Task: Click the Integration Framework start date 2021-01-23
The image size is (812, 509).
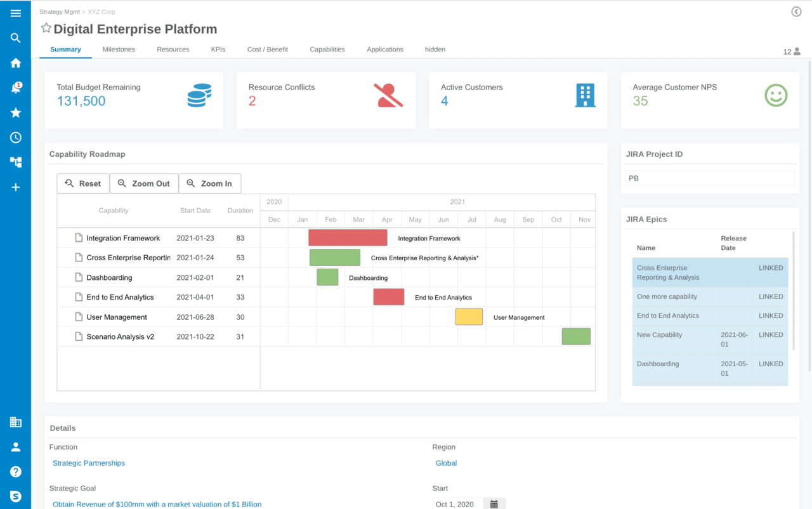Action: (x=195, y=238)
